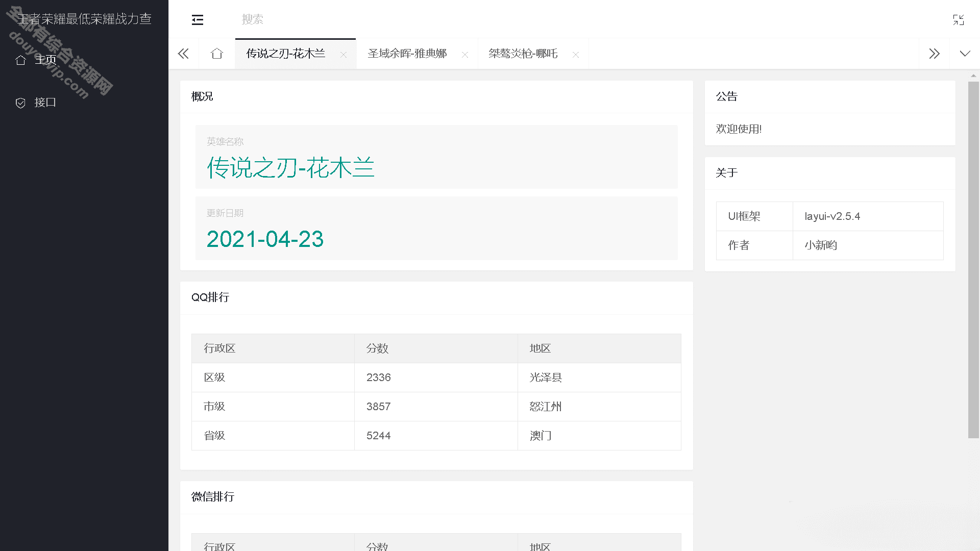
Task: Click the page vertical scrollbar thumb
Action: [973, 259]
